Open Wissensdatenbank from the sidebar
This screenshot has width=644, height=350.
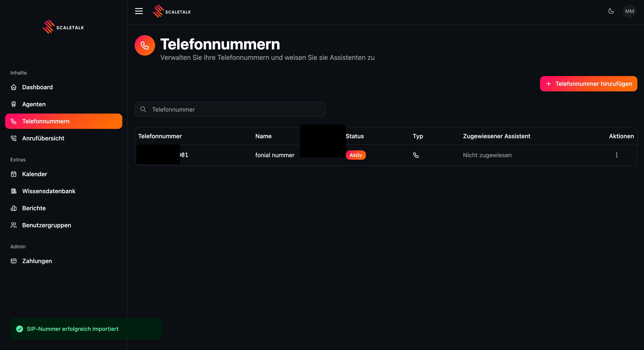click(63, 191)
